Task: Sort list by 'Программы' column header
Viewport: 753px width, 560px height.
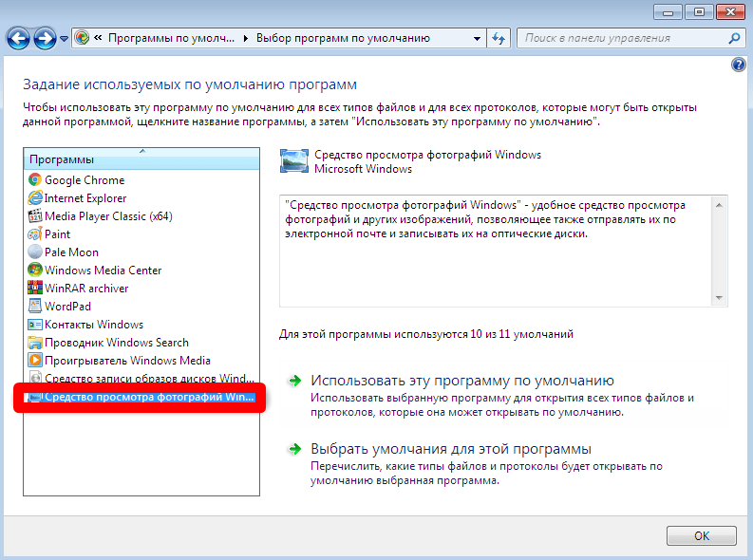Action: (141, 159)
